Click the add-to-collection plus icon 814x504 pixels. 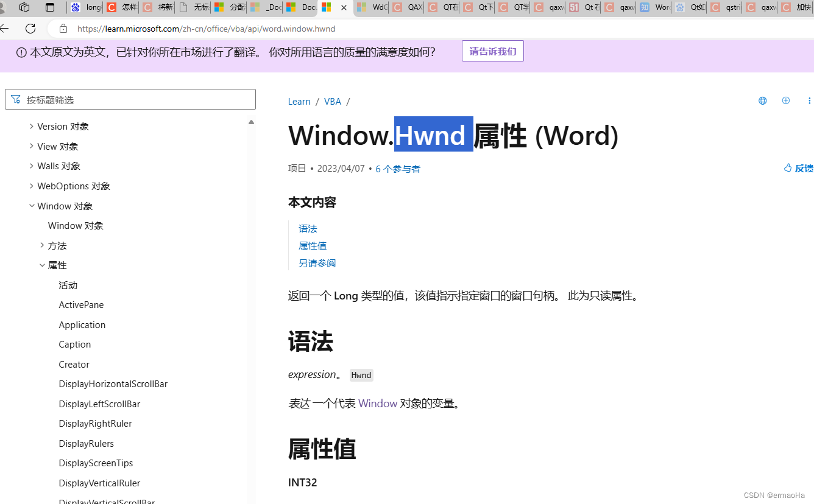click(785, 100)
